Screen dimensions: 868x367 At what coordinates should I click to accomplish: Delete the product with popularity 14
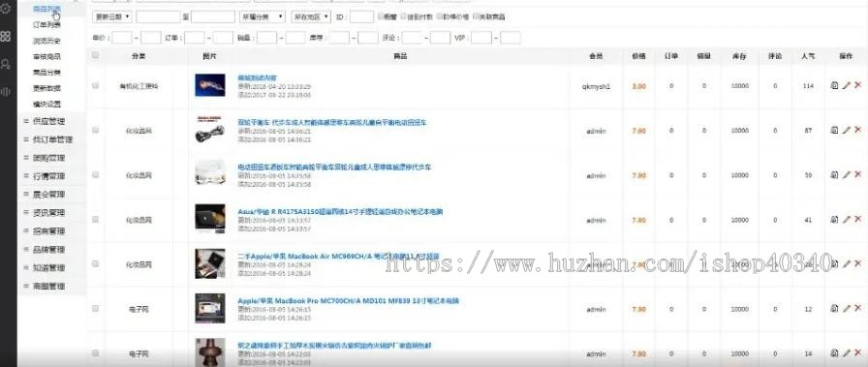click(x=858, y=352)
